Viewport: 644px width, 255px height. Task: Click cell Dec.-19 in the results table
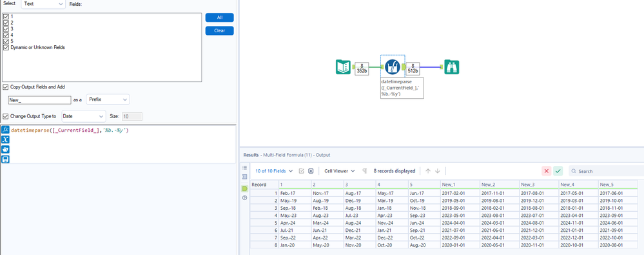359,200
